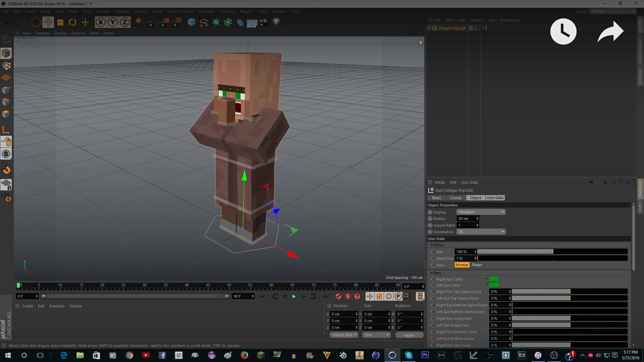644x362 pixels.
Task: Click Apply in coordinates manager
Action: tap(409, 335)
